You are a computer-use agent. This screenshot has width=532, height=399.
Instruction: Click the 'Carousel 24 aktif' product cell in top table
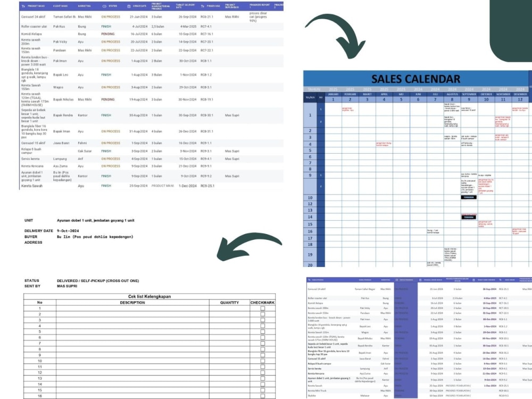click(33, 16)
